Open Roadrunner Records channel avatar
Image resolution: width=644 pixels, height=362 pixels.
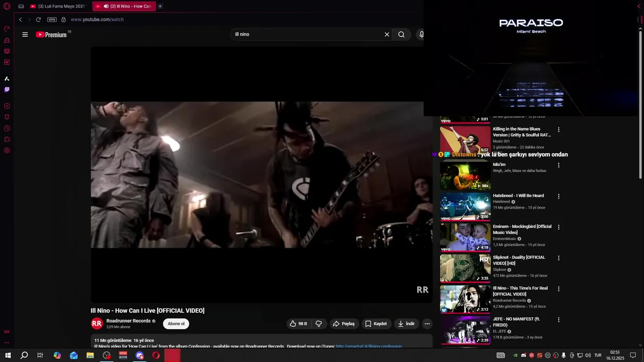(x=97, y=324)
